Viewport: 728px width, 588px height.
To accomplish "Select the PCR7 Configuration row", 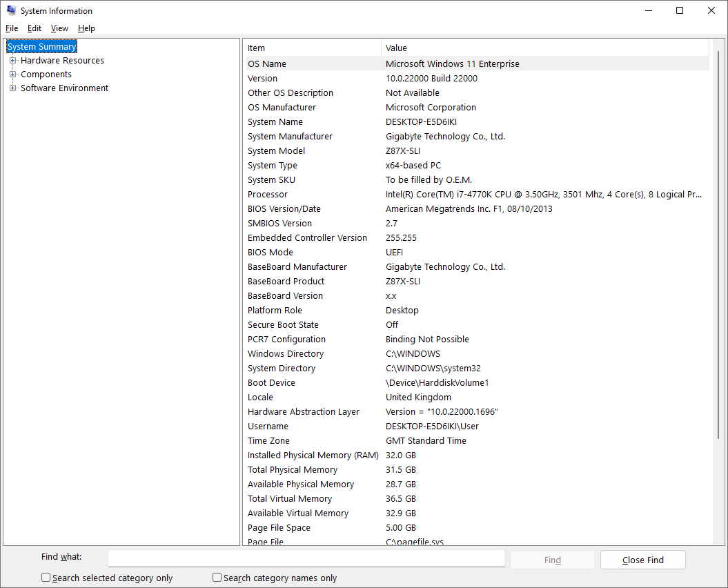I will [x=478, y=339].
